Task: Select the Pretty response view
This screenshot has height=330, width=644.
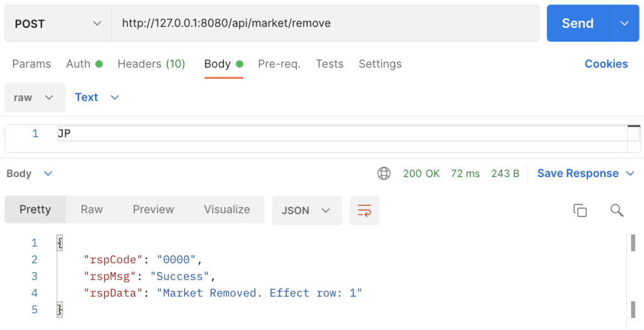Action: [35, 210]
